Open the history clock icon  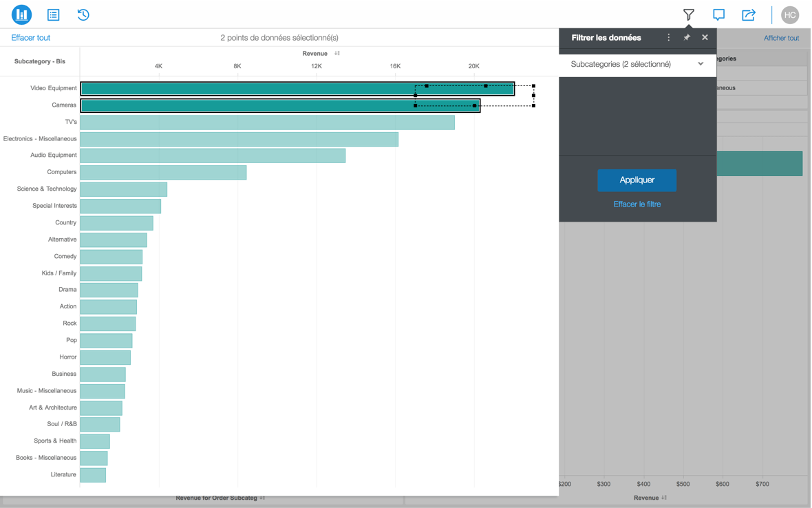click(x=83, y=15)
